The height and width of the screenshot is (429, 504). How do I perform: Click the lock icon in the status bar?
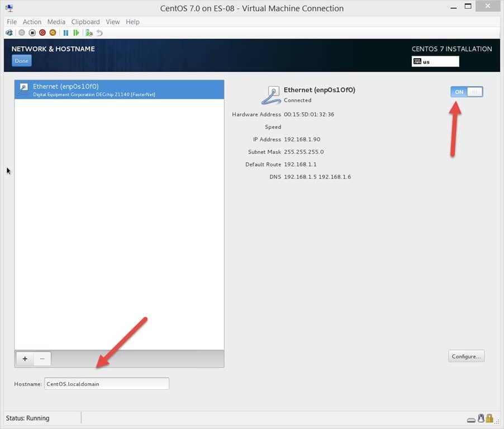[x=489, y=418]
